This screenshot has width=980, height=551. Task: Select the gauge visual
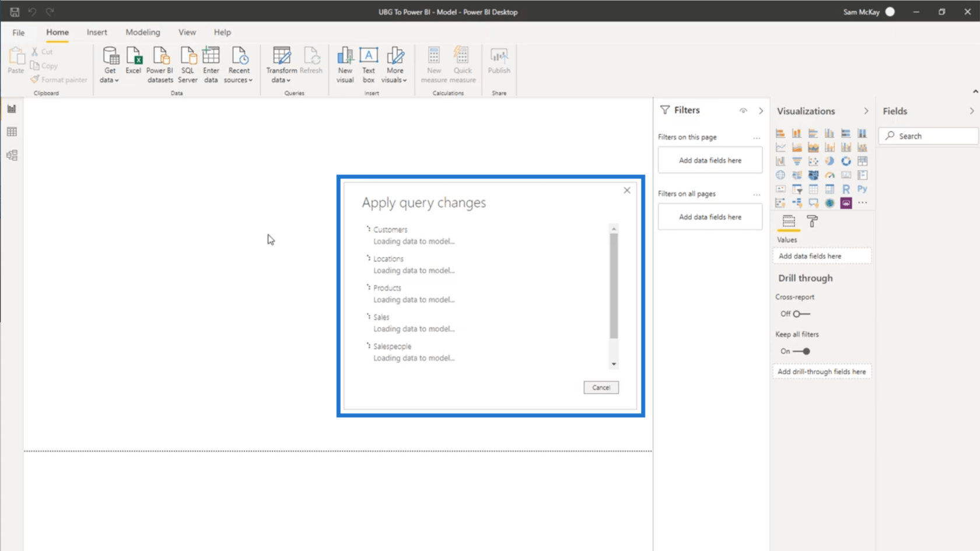[x=829, y=175]
